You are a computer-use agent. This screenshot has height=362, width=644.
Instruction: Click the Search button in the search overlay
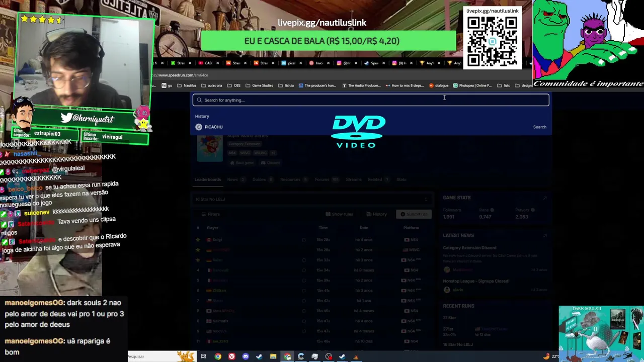click(539, 127)
